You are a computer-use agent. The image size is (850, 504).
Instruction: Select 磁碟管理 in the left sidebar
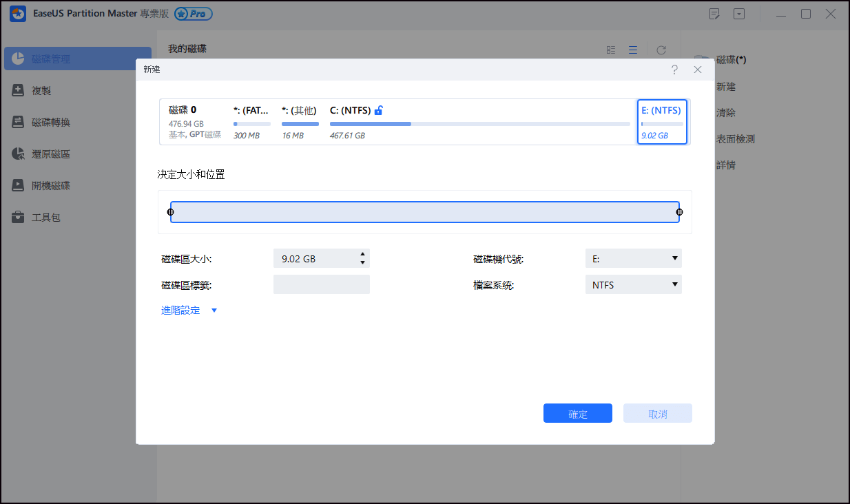coord(47,59)
